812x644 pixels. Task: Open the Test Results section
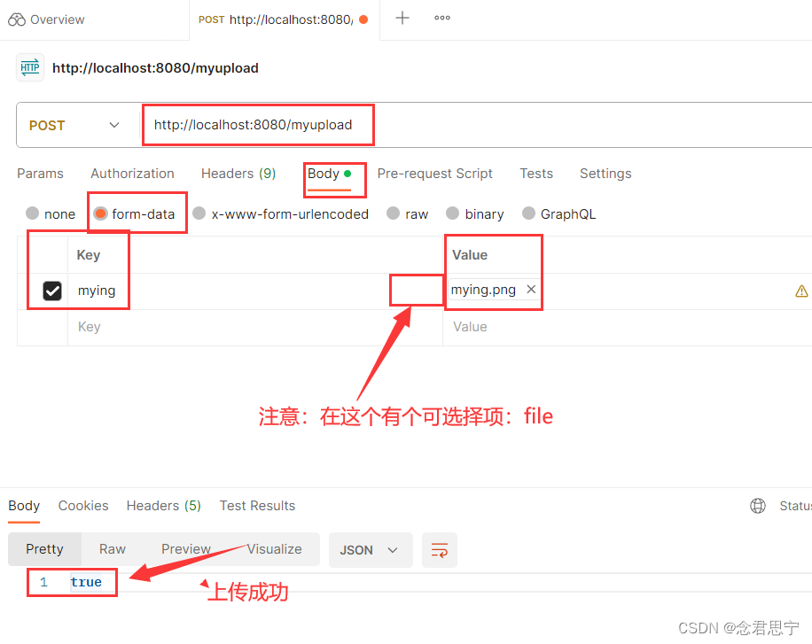click(x=257, y=505)
